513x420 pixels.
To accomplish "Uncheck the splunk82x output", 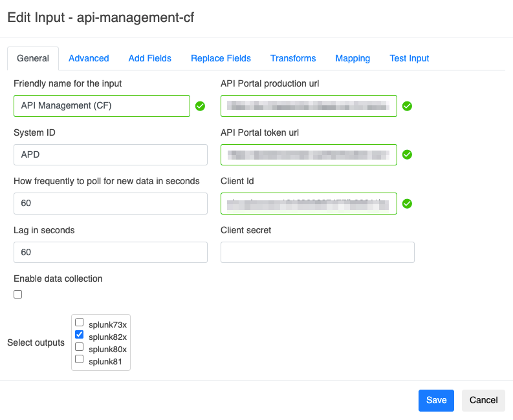I will [80, 335].
